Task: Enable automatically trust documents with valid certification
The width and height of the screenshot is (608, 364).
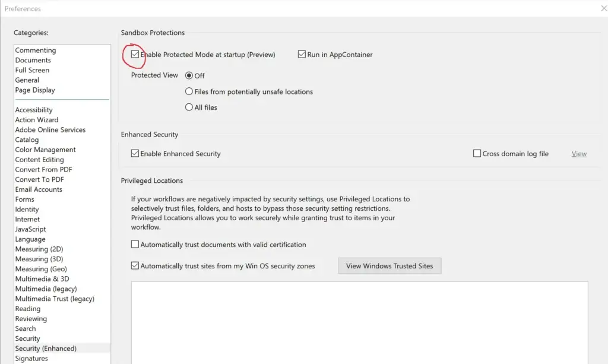Action: pos(135,245)
